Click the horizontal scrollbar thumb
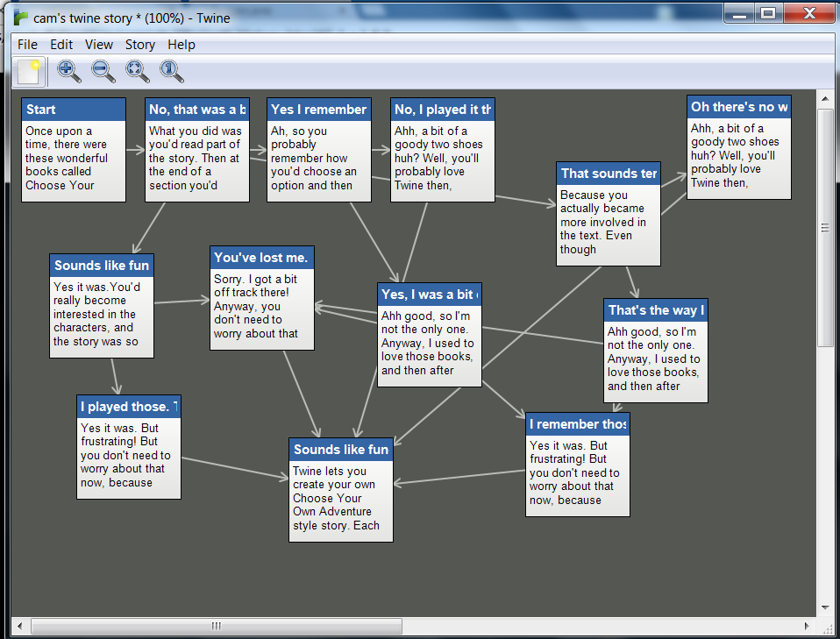The height and width of the screenshot is (639, 840). point(217,626)
